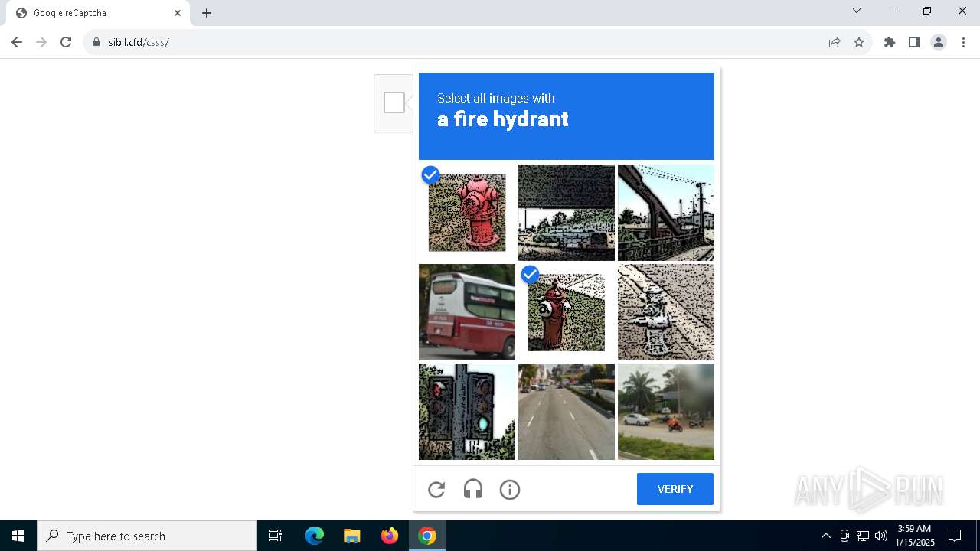The height and width of the screenshot is (551, 980).
Task: Select the red and white bus tile
Action: (467, 312)
